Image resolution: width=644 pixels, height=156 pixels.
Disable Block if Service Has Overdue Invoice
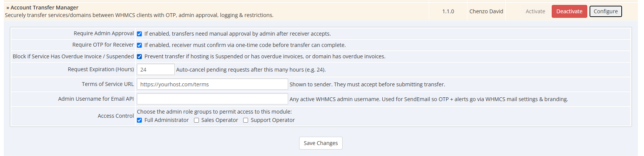(140, 56)
